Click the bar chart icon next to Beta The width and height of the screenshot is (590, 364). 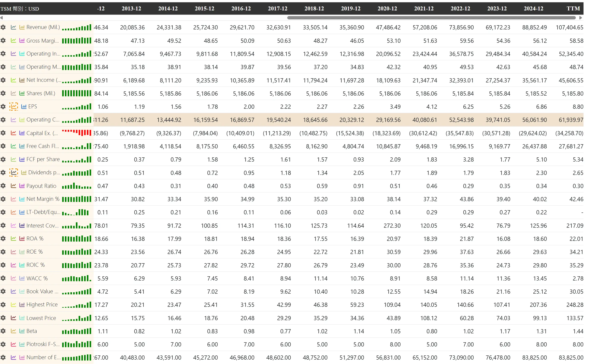22,331
